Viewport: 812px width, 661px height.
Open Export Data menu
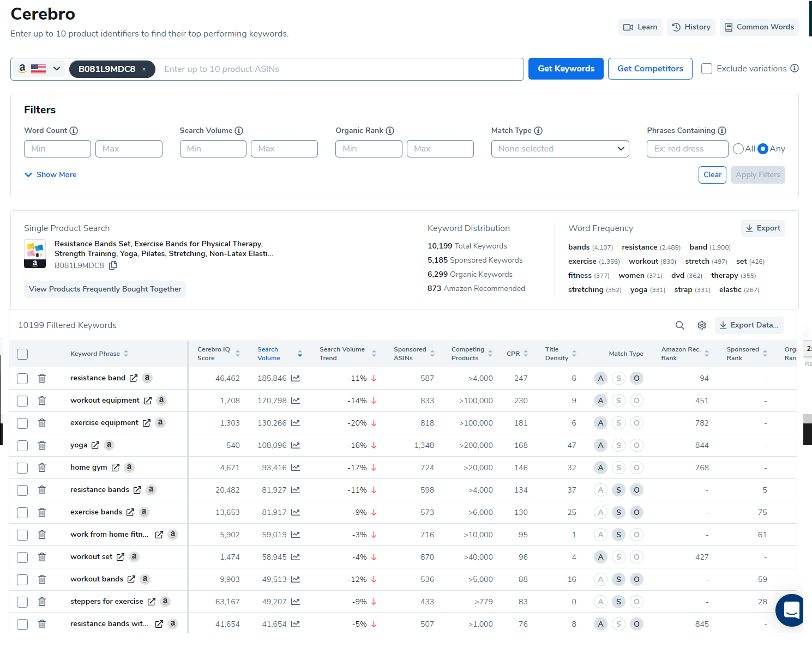tap(749, 325)
